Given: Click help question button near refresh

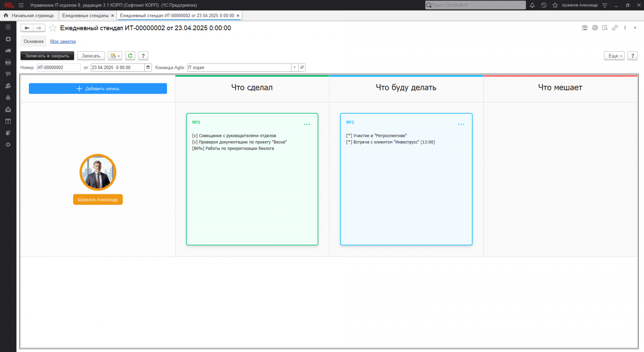Looking at the screenshot, I should 143,56.
